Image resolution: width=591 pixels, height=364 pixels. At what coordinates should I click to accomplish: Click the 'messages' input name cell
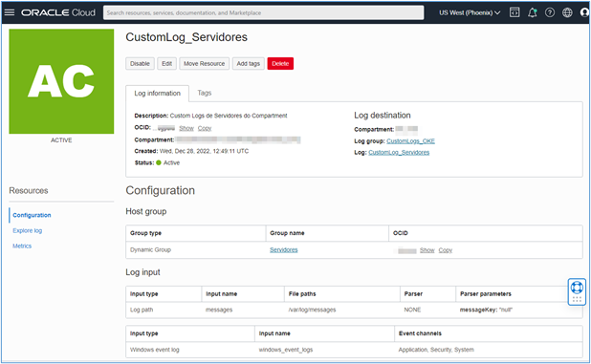click(x=219, y=310)
